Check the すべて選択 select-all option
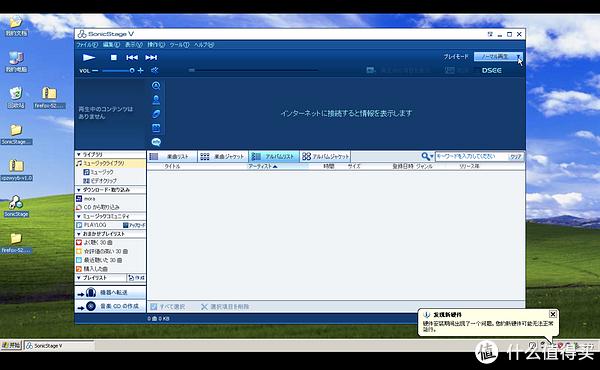The height and width of the screenshot is (370, 600). pyautogui.click(x=168, y=307)
